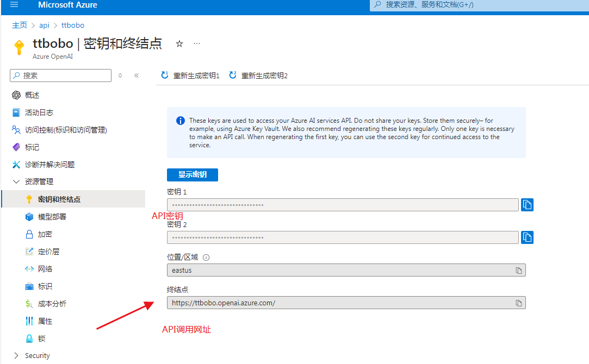Click the 密钥 2 masked field
The image size is (589, 364).
click(343, 237)
